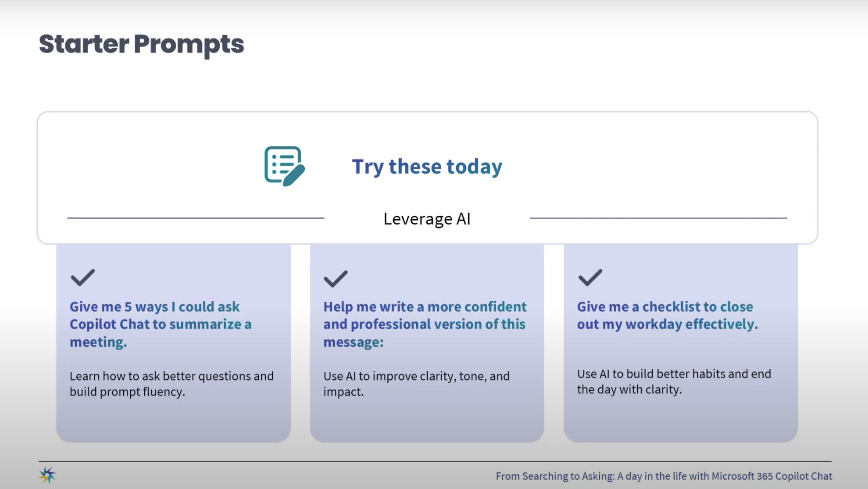Select the Starter Prompts title
Viewport: 868px width, 489px height.
[x=142, y=44]
